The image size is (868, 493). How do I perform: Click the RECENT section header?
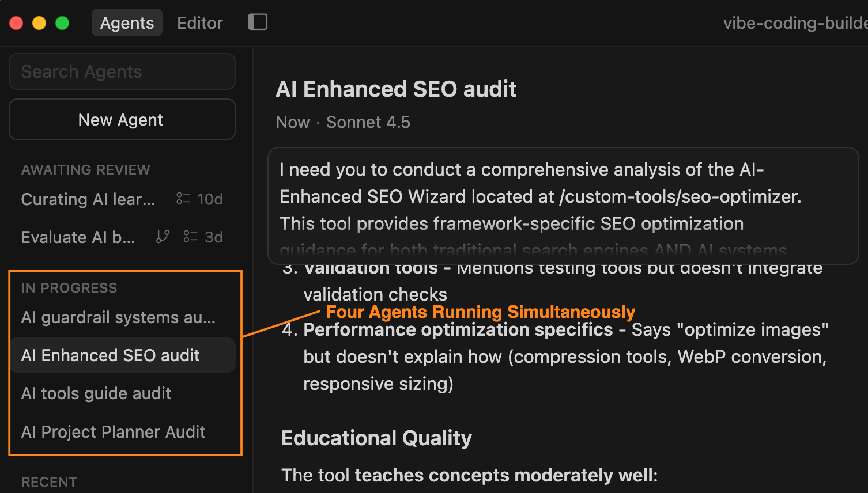click(x=49, y=482)
